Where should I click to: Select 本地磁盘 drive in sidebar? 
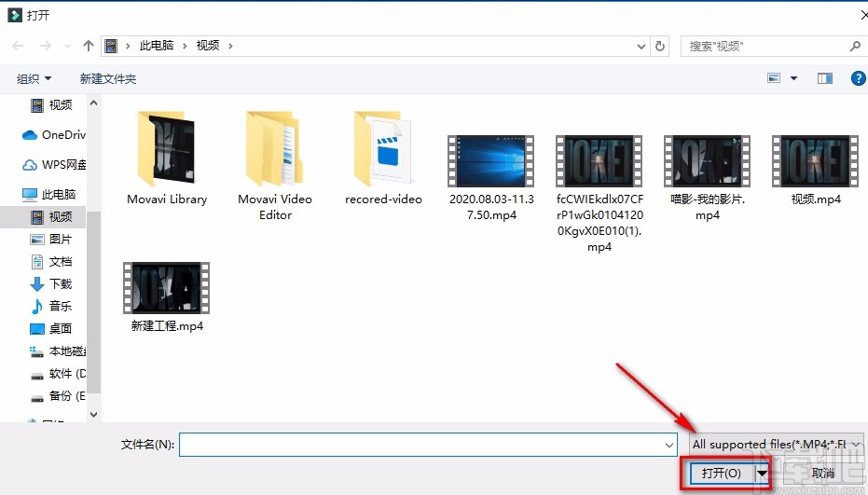pos(58,351)
